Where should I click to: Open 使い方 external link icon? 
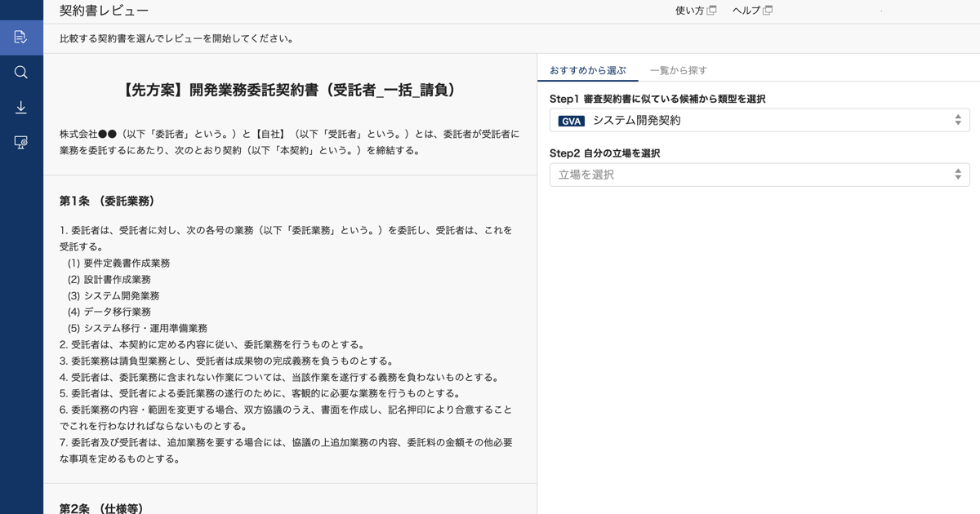712,11
